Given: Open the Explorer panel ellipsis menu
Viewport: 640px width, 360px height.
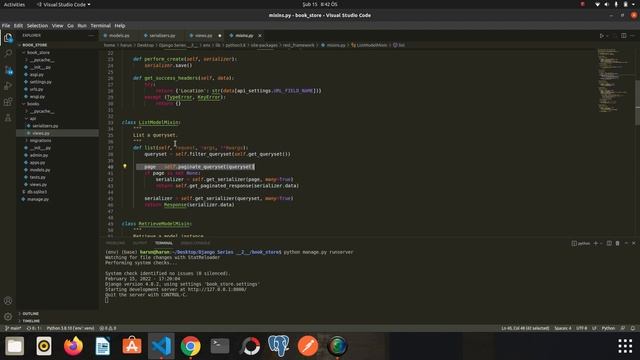Looking at the screenshot, I should [91, 36].
